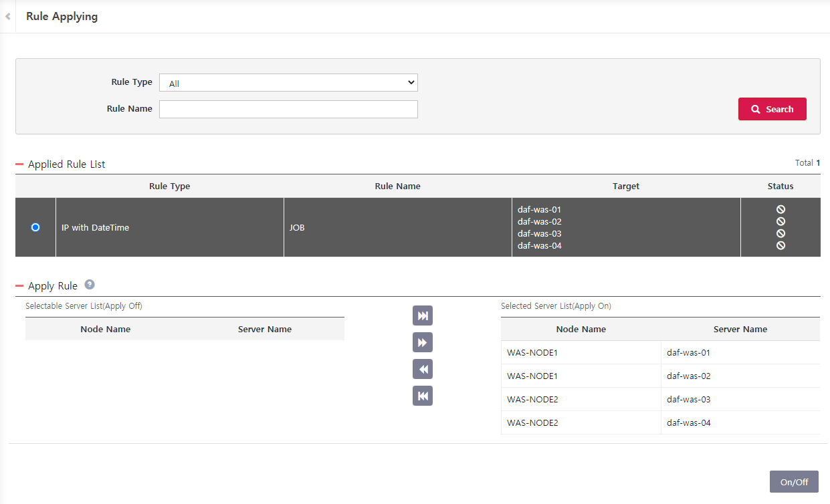Click the status indicator for daf-was-04
Screen dimensions: 830x504
[781, 245]
